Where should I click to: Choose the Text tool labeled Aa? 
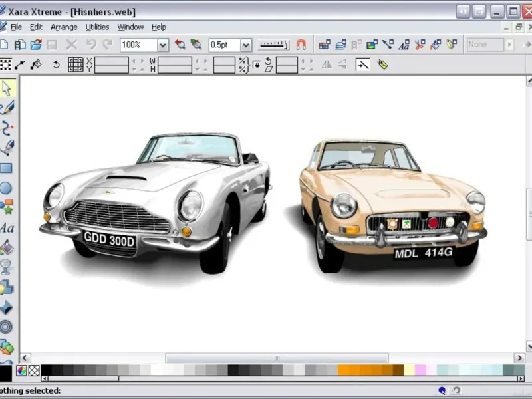pos(6,228)
